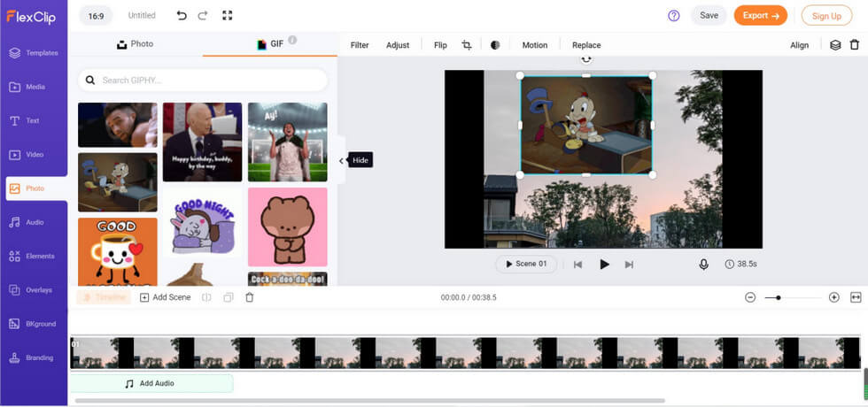This screenshot has height=407, width=868.
Task: Click the microphone voiceover icon
Action: tap(703, 265)
